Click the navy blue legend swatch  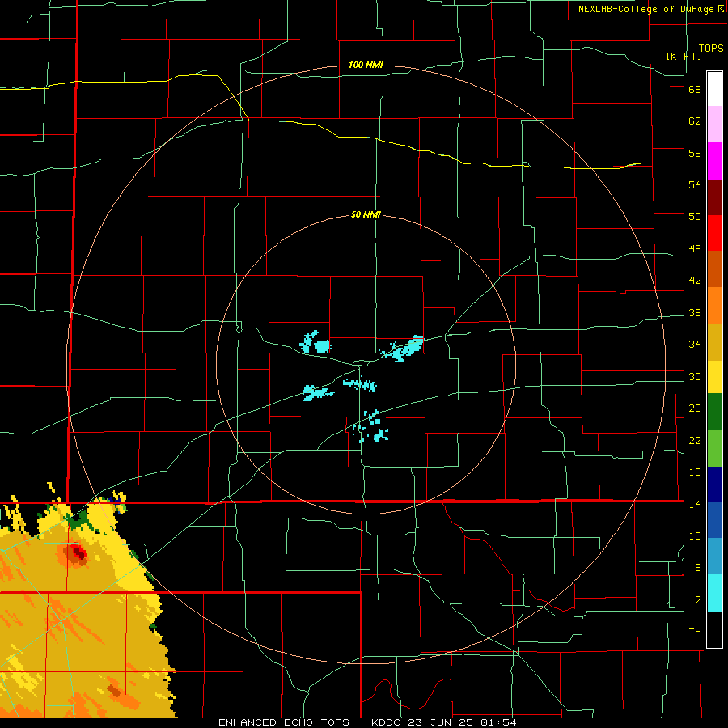714,485
